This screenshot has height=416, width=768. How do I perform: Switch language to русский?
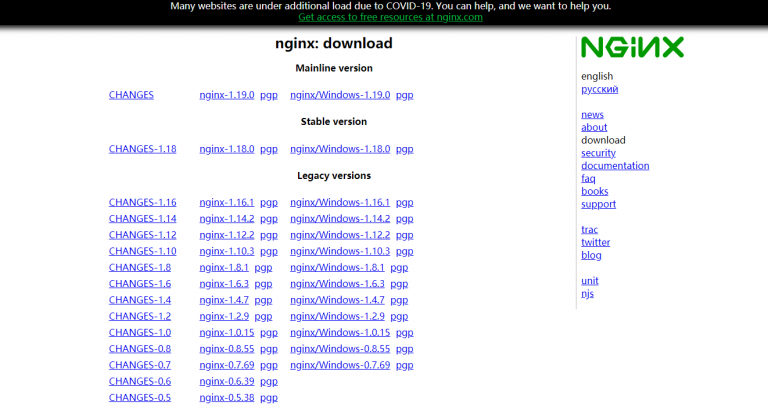pyautogui.click(x=599, y=89)
